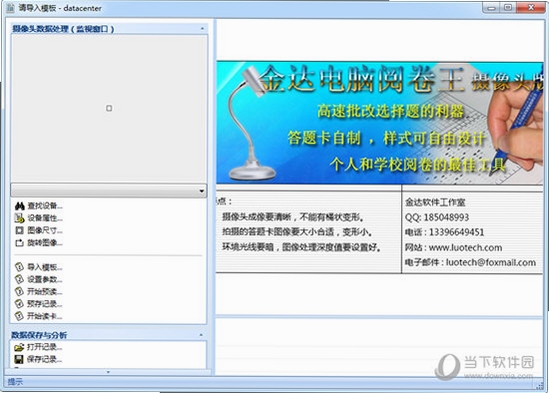Click the down arrow below the left sidebar
The image size is (549, 393).
(x=108, y=372)
